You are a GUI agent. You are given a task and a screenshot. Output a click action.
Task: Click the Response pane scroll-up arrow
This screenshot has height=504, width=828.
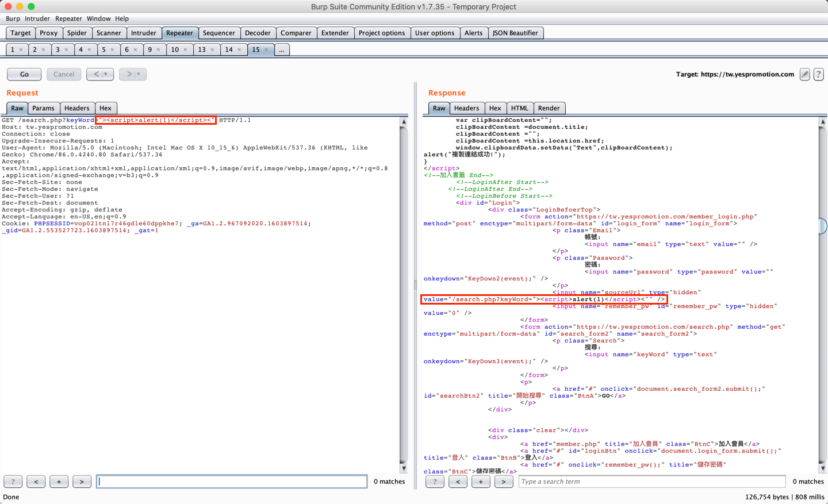pyautogui.click(x=823, y=122)
